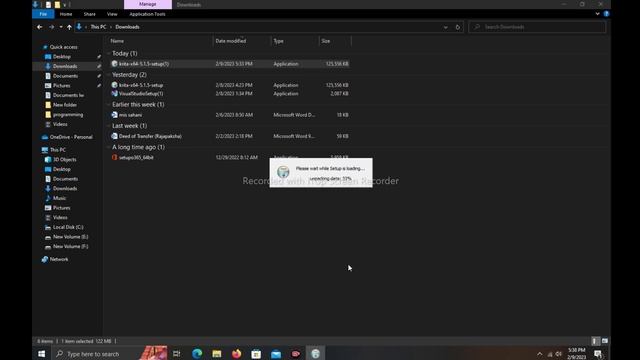This screenshot has width=640, height=360.
Task: Select krita-x64-5.1.5-setup(1) file icon
Action: click(x=114, y=64)
